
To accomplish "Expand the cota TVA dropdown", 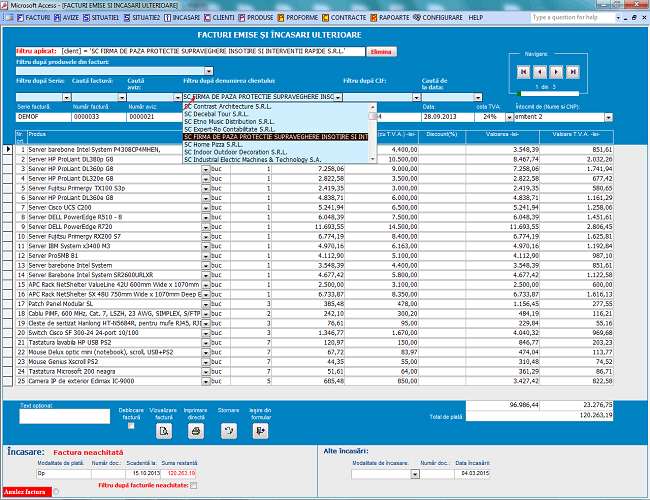I will 509,117.
